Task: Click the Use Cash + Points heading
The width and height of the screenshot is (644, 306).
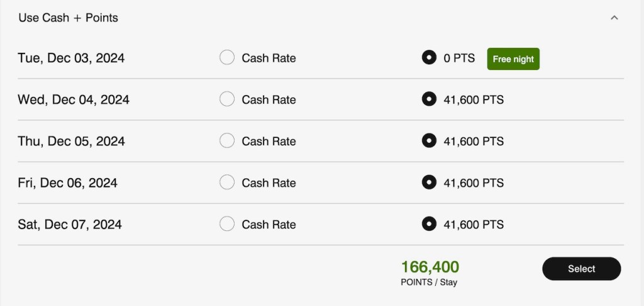Action: coord(69,18)
